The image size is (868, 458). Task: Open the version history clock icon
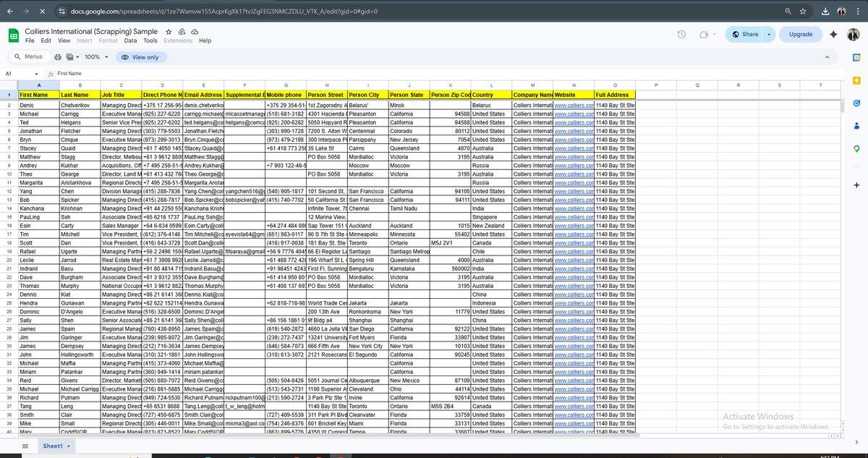point(681,34)
